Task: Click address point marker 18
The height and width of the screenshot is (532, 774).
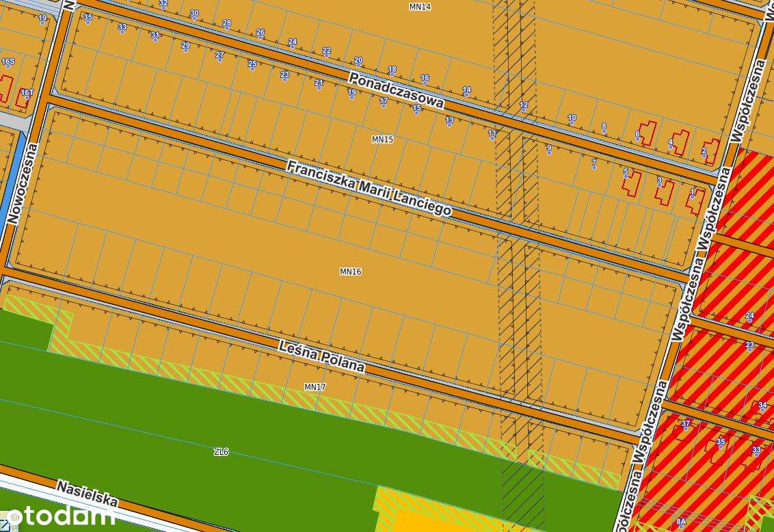Action: (x=392, y=71)
